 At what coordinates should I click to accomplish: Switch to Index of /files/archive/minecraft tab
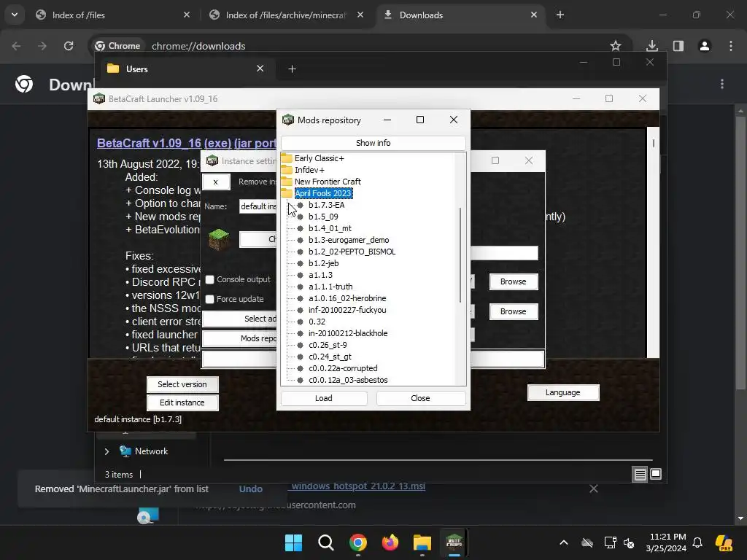point(287,15)
